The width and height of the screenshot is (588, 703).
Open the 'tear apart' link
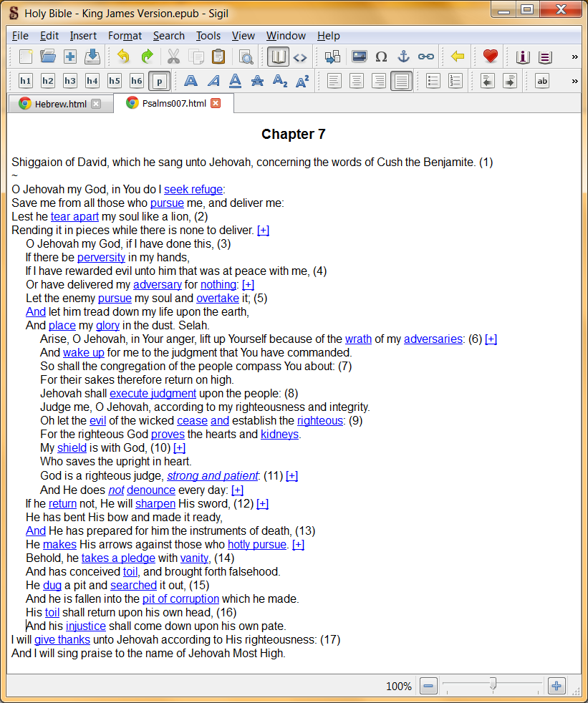tap(74, 216)
